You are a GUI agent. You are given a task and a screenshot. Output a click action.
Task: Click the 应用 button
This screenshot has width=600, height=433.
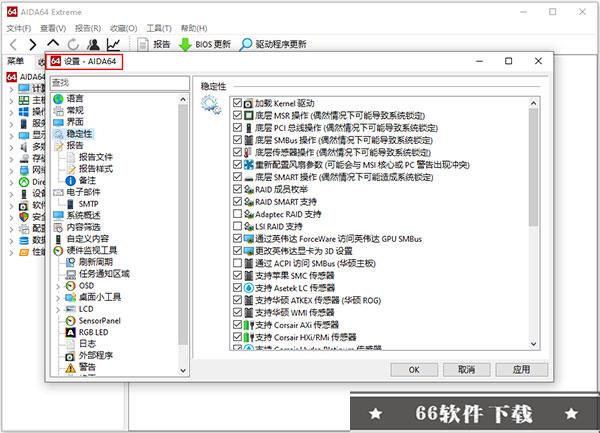[x=522, y=370]
